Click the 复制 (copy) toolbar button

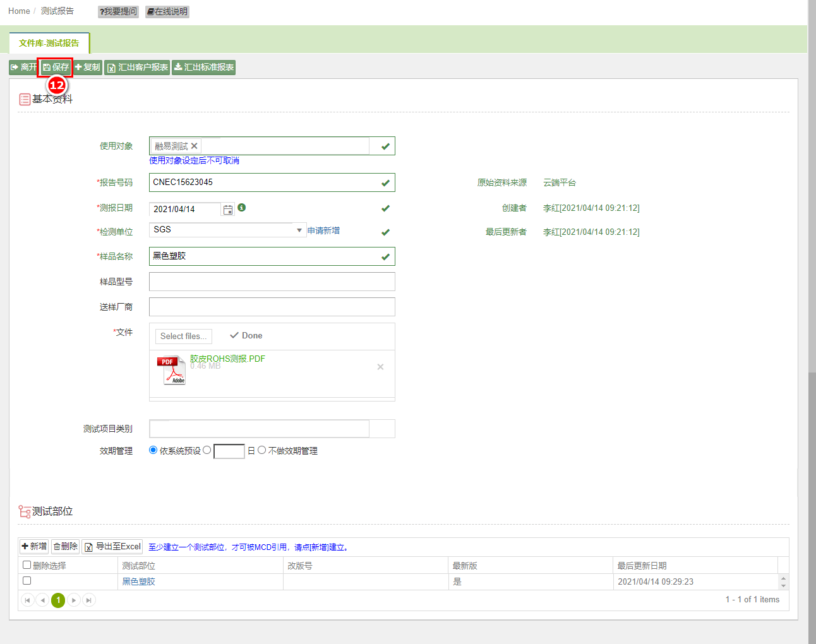point(87,68)
